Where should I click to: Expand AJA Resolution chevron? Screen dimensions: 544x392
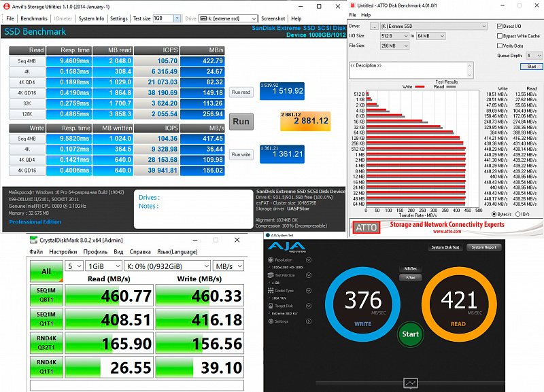pyautogui.click(x=309, y=260)
